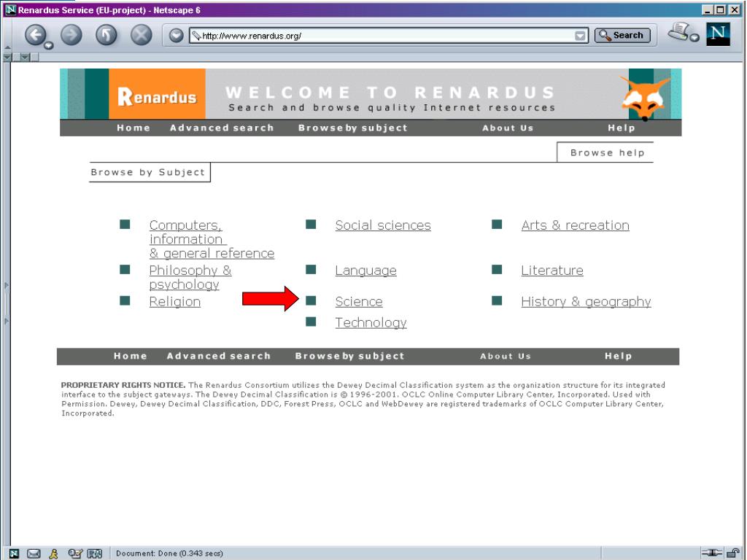Click Help in the bottom navigation bar
Image resolution: width=747 pixels, height=560 pixels.
point(619,356)
